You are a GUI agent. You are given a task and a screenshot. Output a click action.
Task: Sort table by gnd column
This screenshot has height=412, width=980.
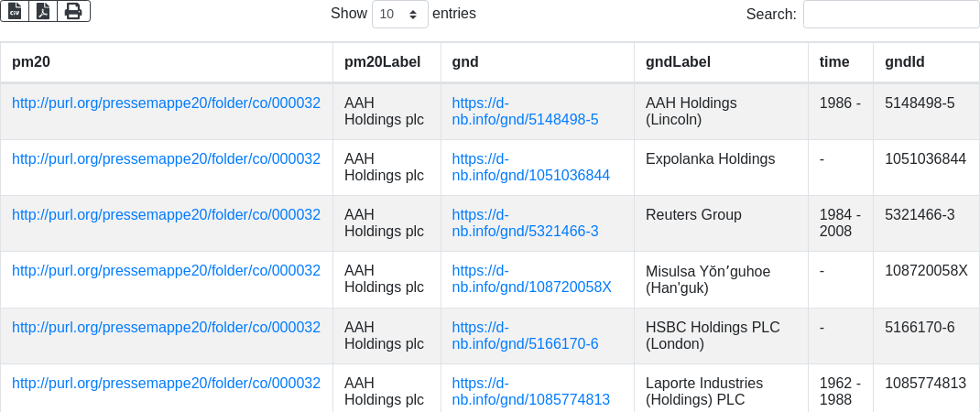pos(538,62)
